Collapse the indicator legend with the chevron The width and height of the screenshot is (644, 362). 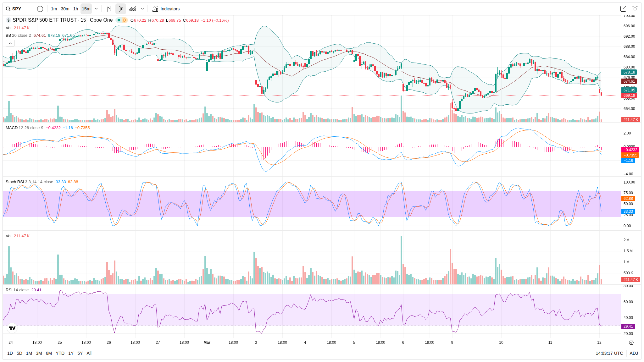(x=10, y=43)
